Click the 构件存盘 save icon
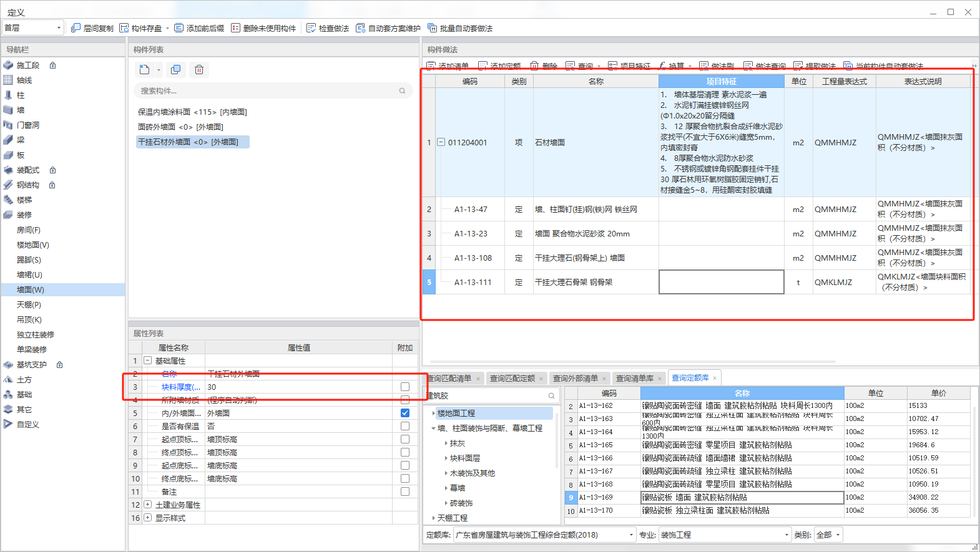Image resolution: width=980 pixels, height=552 pixels. pyautogui.click(x=124, y=28)
